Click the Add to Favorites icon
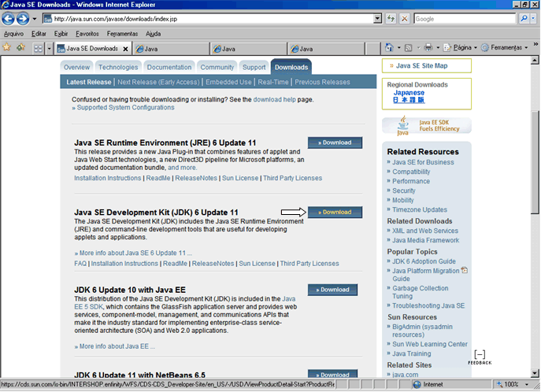This screenshot has width=541, height=392. [20, 47]
